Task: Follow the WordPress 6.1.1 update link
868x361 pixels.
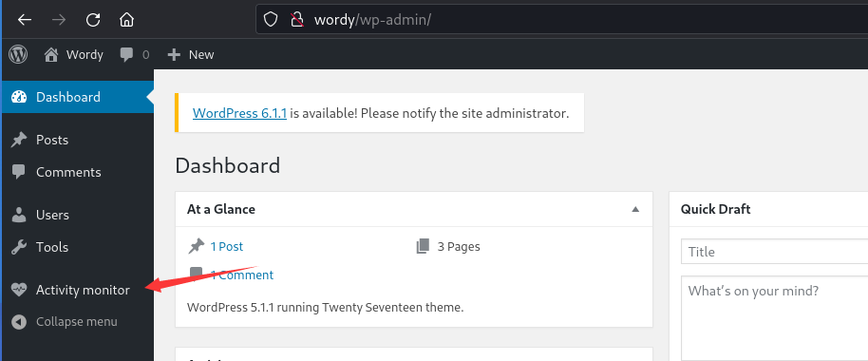Action: pos(239,113)
